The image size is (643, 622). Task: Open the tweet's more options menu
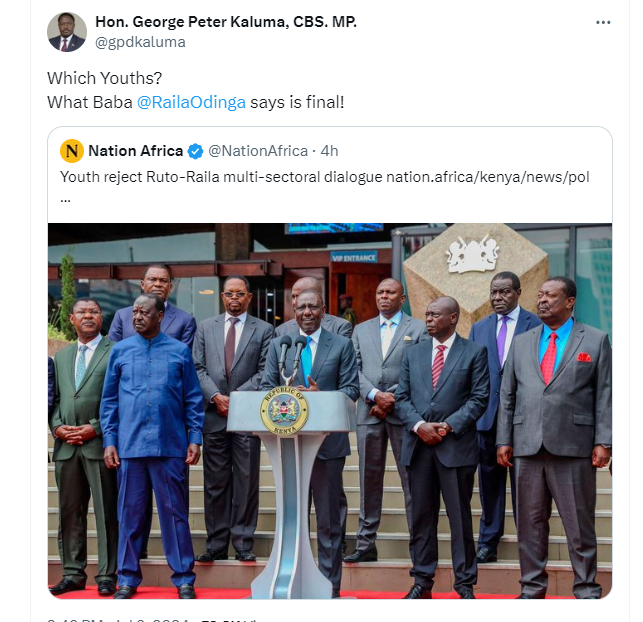pyautogui.click(x=603, y=22)
